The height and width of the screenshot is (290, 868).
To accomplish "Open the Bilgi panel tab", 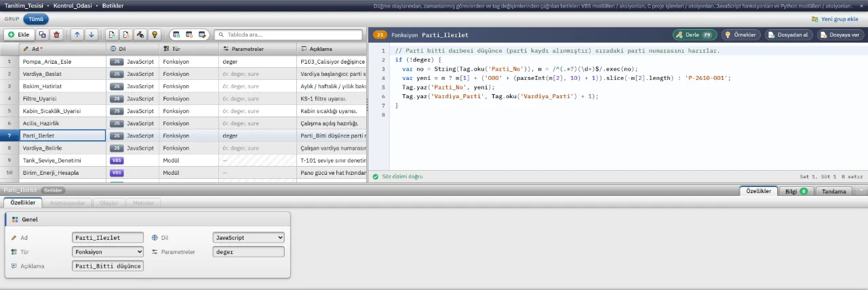I will [x=796, y=191].
